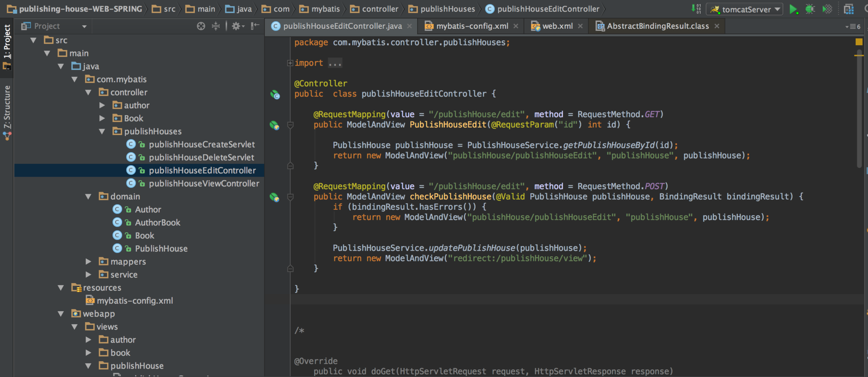Open the Project panel settings gear
Viewport: 868px width, 377px height.
237,26
